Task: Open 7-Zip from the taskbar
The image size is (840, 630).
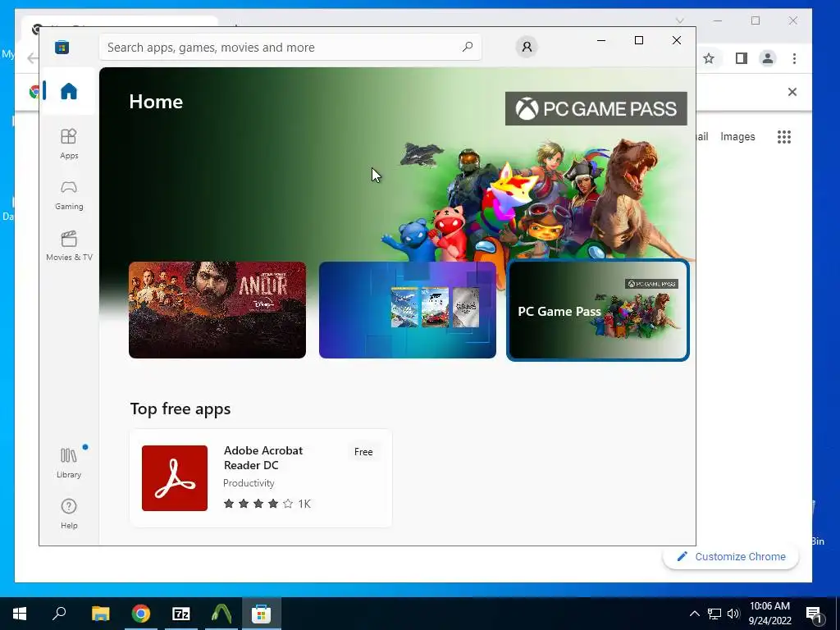Action: click(181, 614)
